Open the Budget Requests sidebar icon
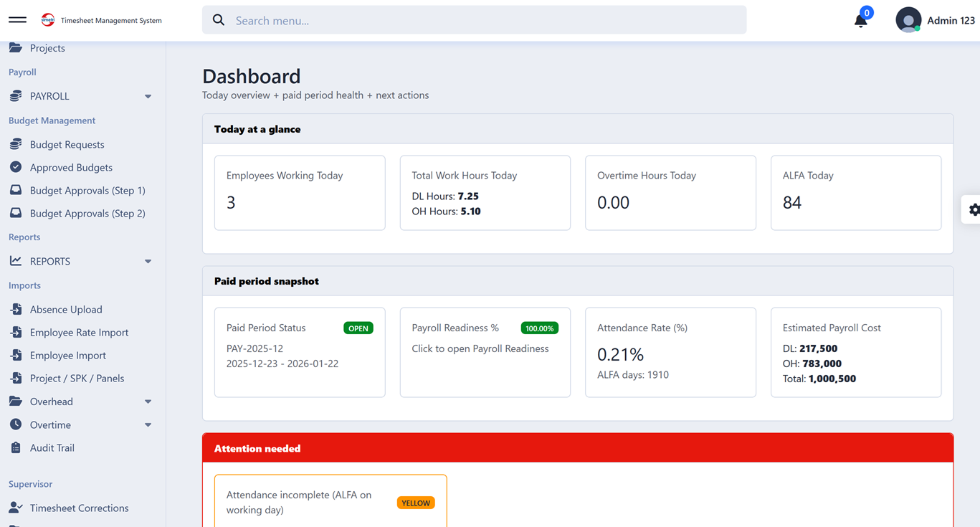Viewport: 980px width, 527px height. (15, 144)
